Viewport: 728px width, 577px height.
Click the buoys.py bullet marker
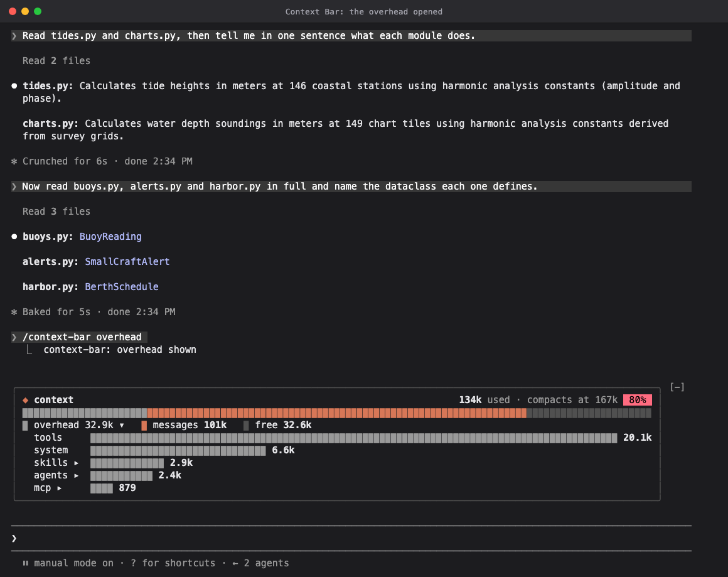[x=14, y=237]
